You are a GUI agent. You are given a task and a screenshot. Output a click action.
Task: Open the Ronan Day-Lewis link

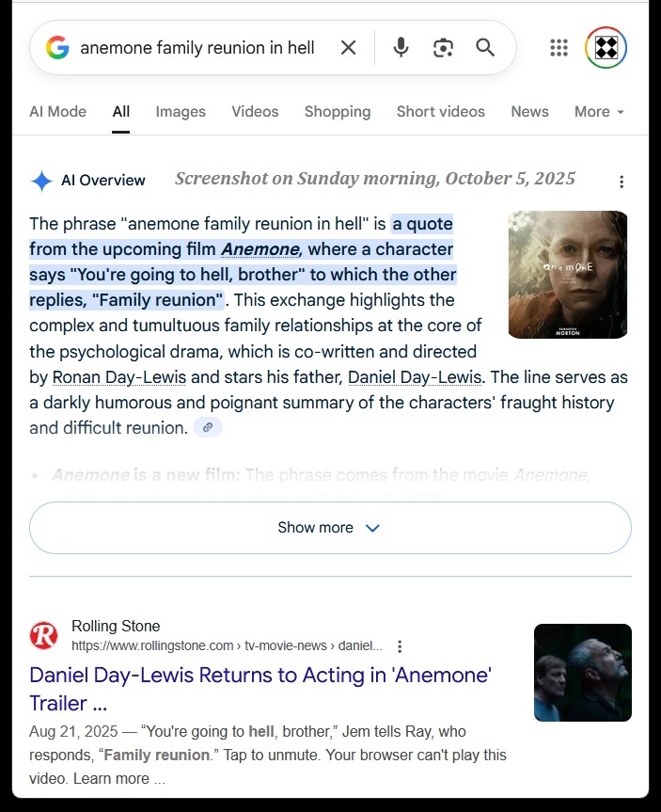119,377
